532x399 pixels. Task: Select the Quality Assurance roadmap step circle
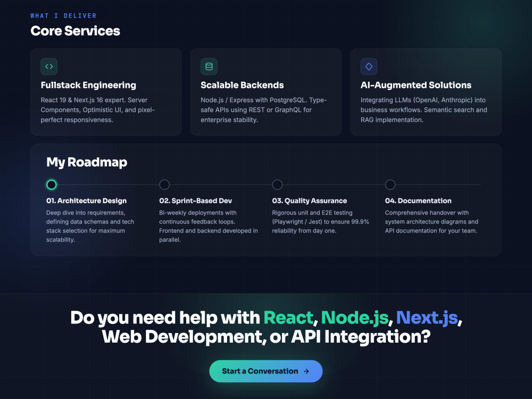(277, 185)
